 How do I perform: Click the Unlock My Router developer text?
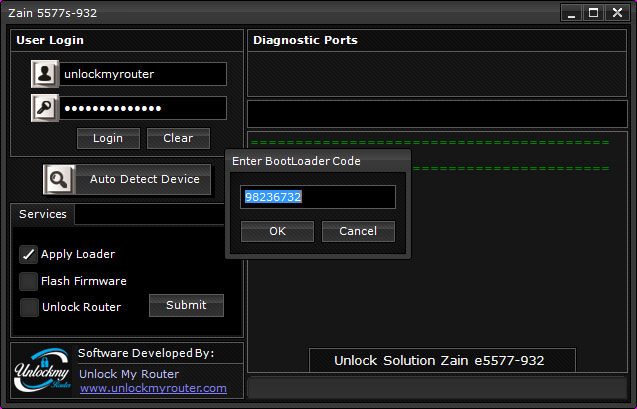pyautogui.click(x=129, y=374)
